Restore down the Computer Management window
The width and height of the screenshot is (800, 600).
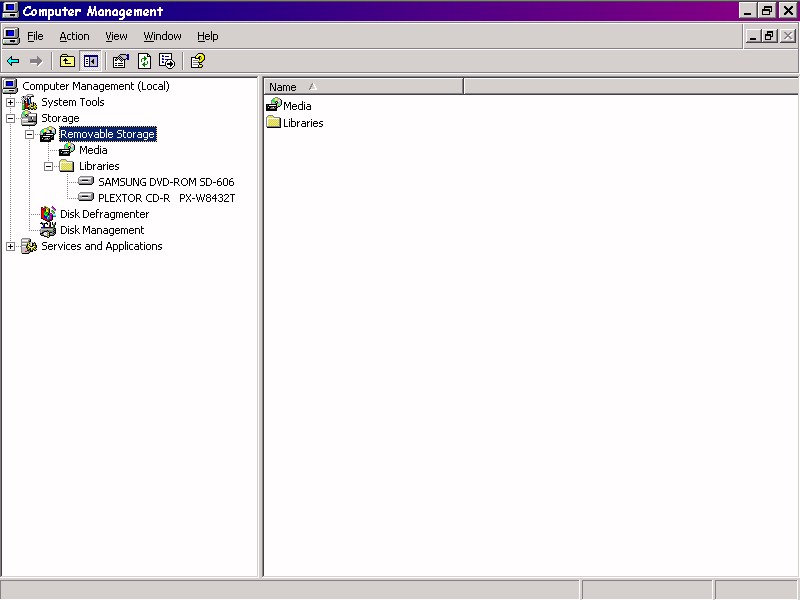(766, 11)
